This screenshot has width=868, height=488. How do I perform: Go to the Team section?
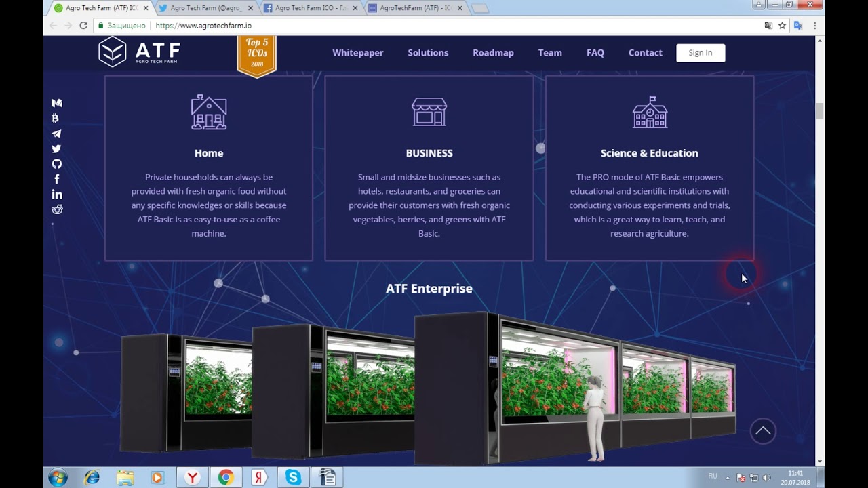tap(550, 53)
